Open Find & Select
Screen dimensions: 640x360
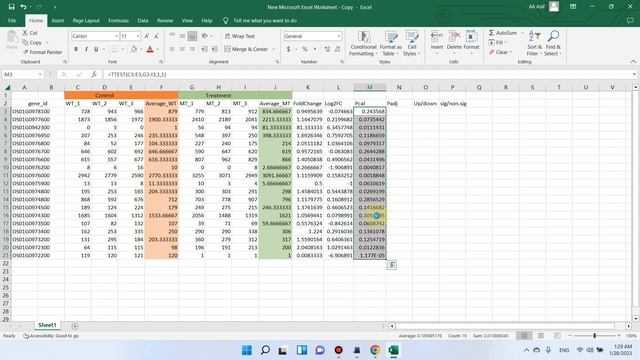[553, 43]
